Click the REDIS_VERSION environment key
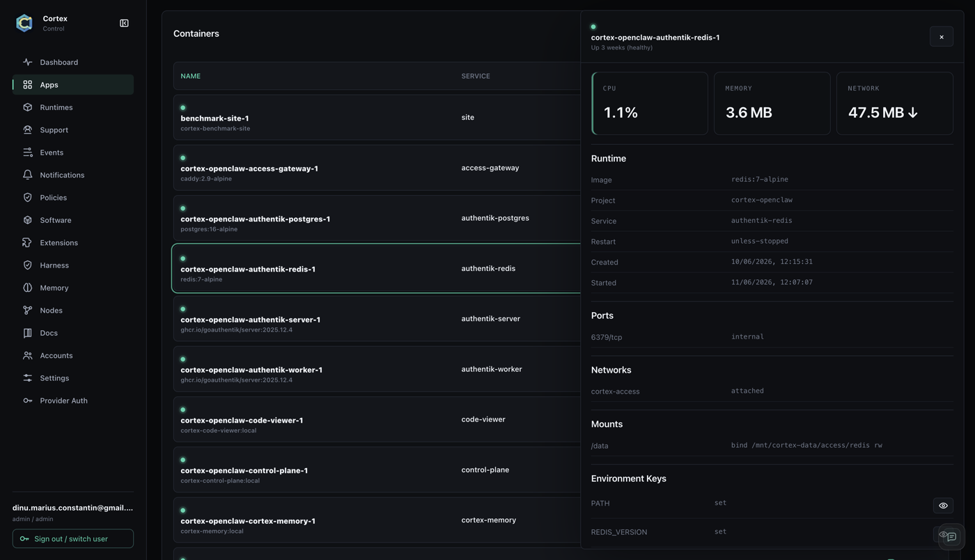Image resolution: width=975 pixels, height=560 pixels. (x=619, y=532)
